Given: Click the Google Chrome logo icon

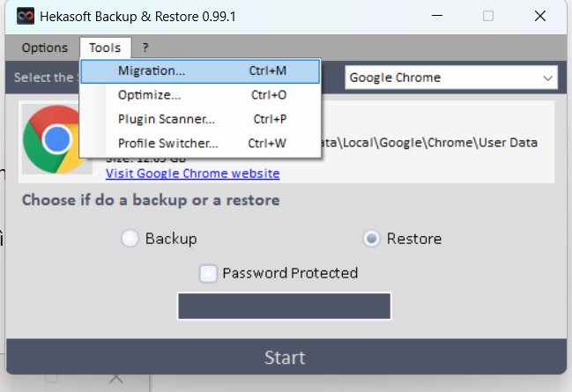Looking at the screenshot, I should point(57,139).
